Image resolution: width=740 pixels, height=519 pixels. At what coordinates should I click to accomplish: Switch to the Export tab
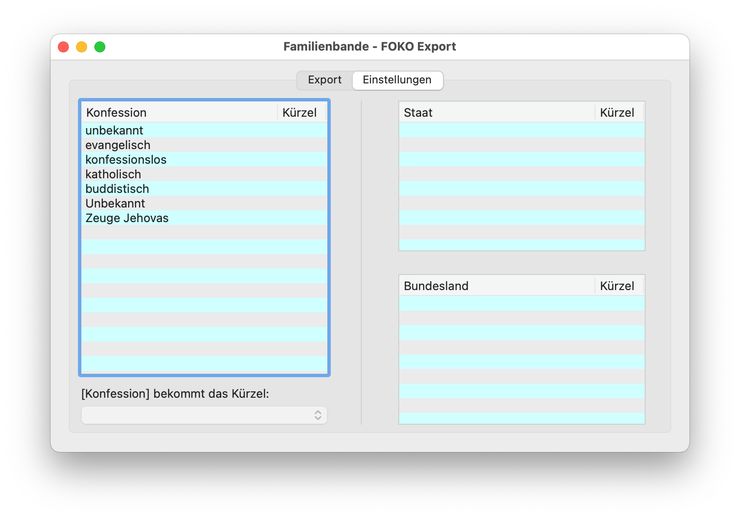pos(324,80)
